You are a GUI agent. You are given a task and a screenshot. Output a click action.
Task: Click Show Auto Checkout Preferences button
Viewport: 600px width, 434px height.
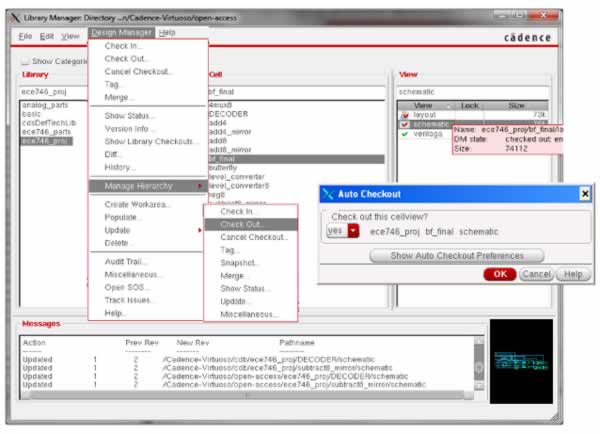(457, 256)
